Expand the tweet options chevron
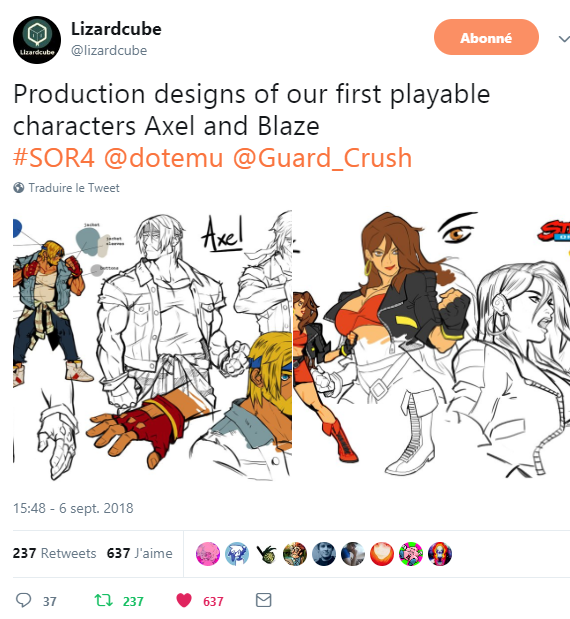Image resolution: width=570 pixels, height=619 pixels. [x=564, y=39]
